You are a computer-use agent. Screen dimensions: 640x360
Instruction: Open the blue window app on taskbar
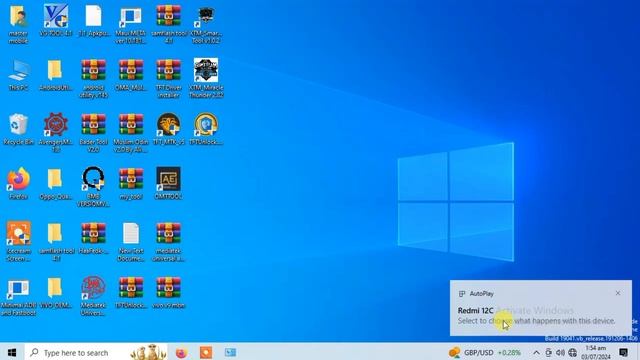coord(230,352)
